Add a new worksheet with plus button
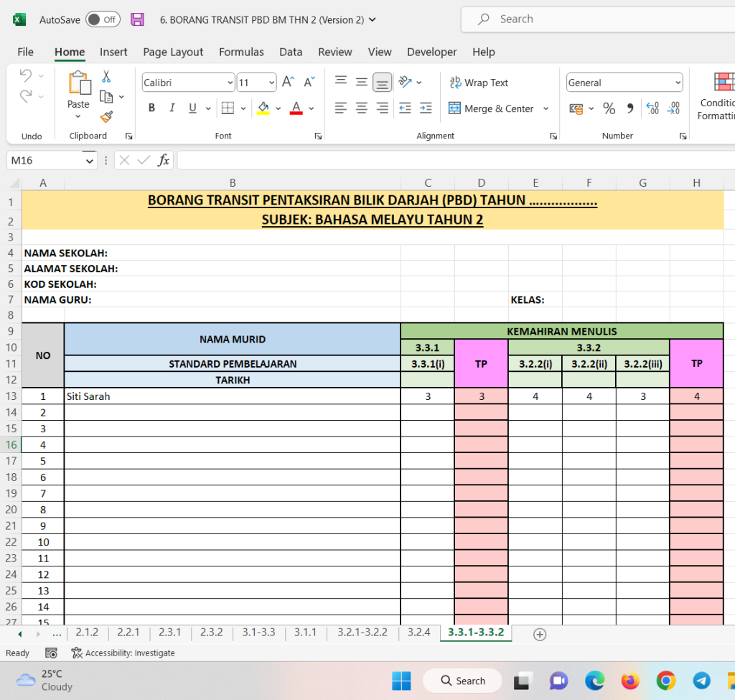 click(x=539, y=634)
